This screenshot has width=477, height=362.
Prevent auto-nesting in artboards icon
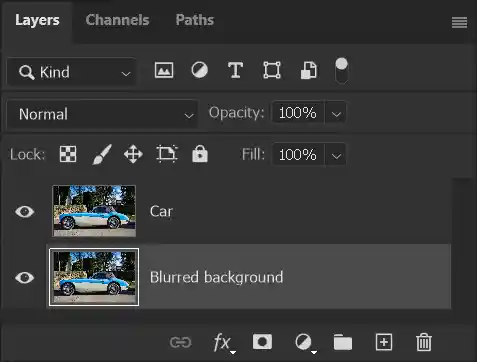pyautogui.click(x=167, y=154)
